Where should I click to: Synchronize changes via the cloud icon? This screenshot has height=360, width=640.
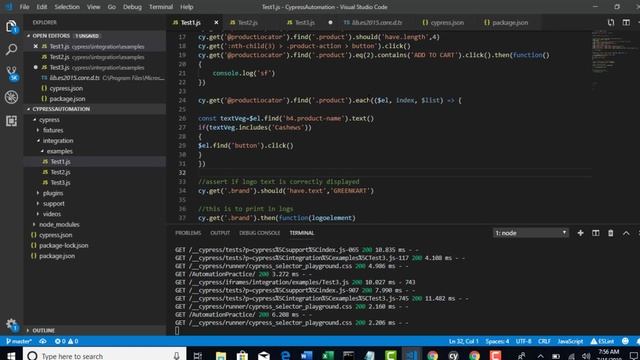click(x=42, y=341)
